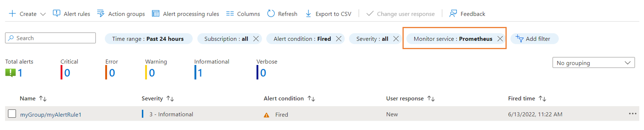This screenshot has width=644, height=130.
Task: Expand the Create dropdown menu
Action: 43,14
